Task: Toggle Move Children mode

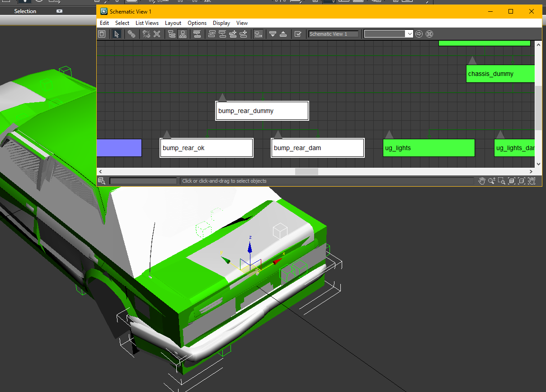Action: [x=259, y=33]
